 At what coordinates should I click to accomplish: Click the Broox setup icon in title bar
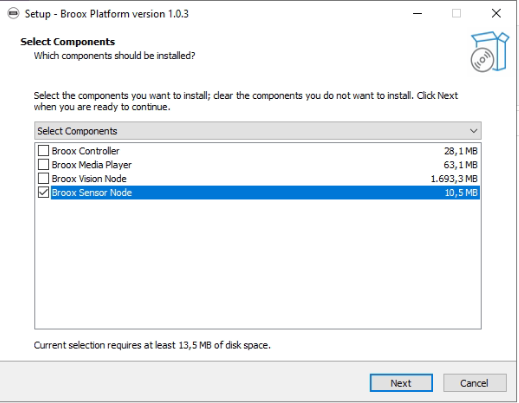click(13, 14)
